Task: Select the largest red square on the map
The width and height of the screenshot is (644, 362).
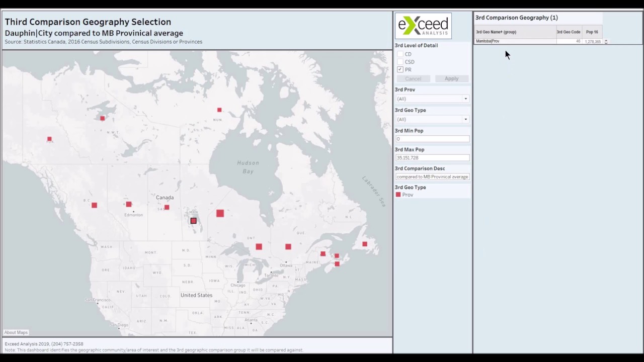Action: point(220,214)
